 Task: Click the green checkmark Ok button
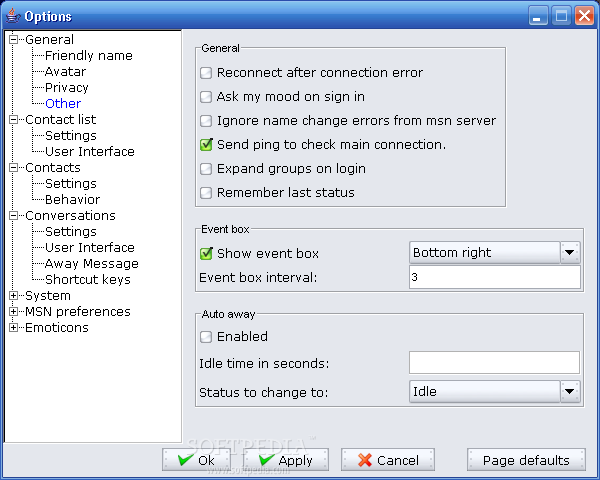(x=196, y=460)
